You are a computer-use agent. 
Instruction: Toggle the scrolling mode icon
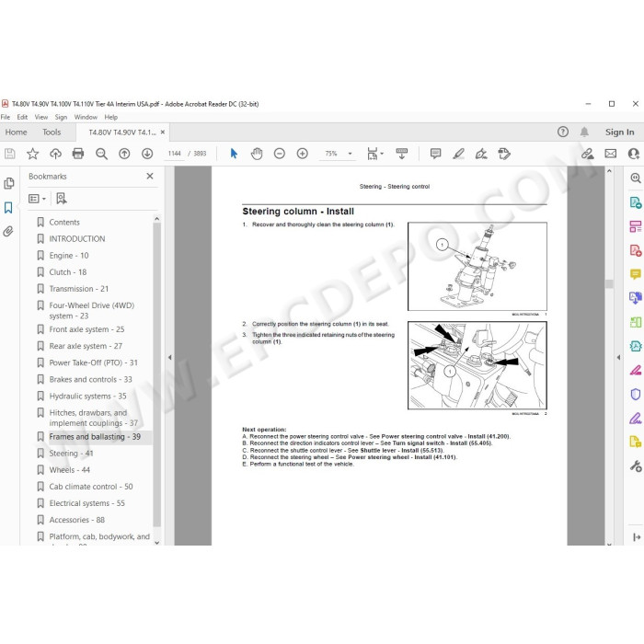(x=402, y=154)
